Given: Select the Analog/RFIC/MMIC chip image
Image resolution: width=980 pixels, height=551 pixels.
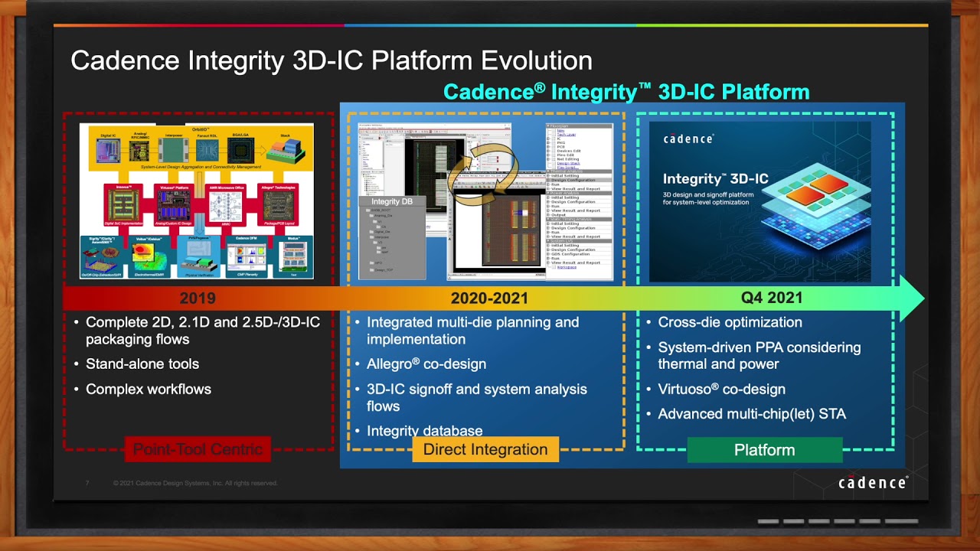Looking at the screenshot, I should point(139,151).
